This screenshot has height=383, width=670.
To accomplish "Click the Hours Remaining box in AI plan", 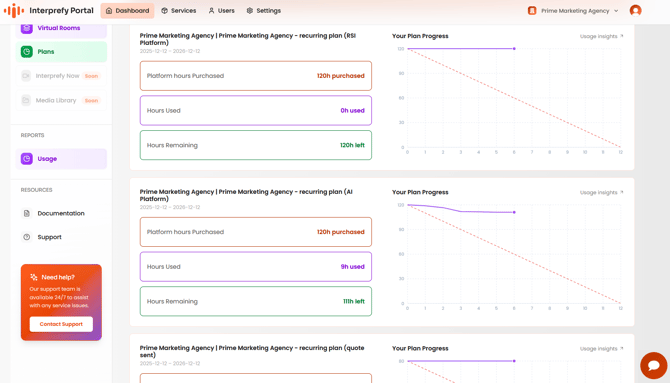I will pyautogui.click(x=256, y=301).
